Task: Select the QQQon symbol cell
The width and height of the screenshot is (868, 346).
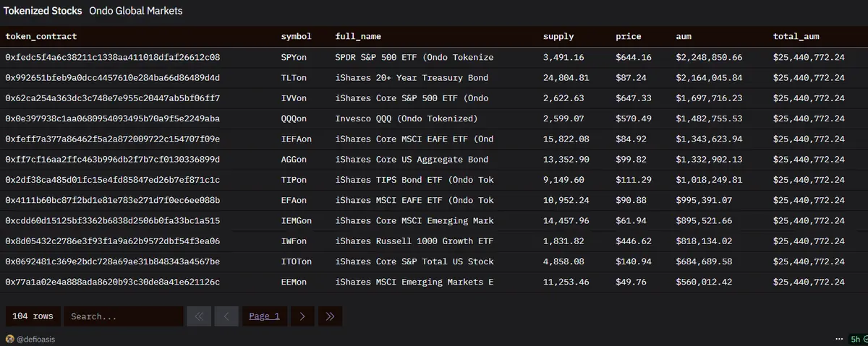Action: coord(294,118)
